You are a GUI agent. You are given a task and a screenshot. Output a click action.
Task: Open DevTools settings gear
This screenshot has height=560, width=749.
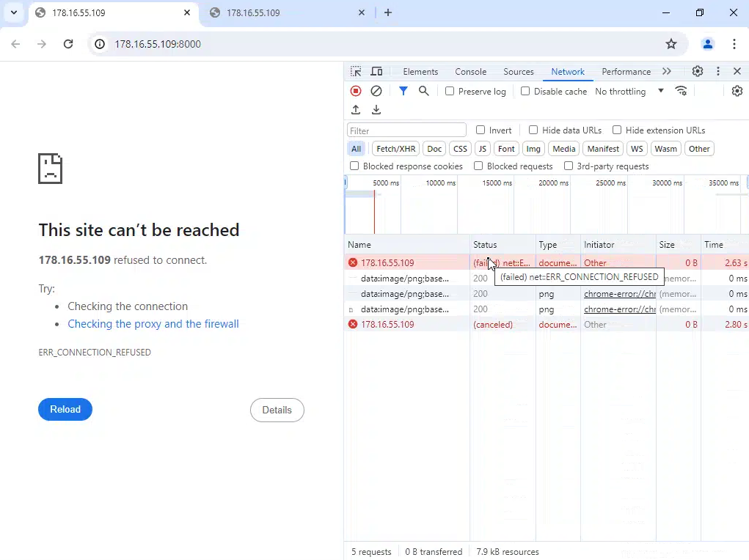click(697, 71)
